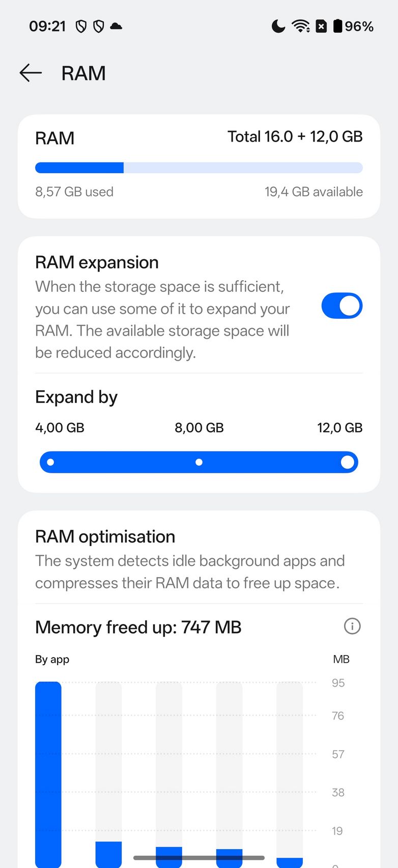Tap the RAM usage progress bar
This screenshot has height=868, width=398.
pyautogui.click(x=199, y=168)
